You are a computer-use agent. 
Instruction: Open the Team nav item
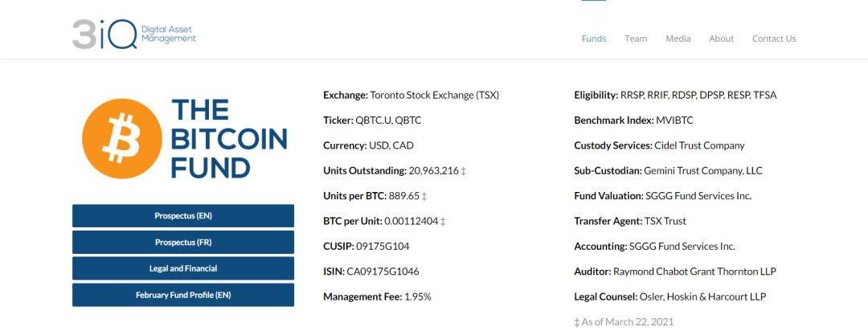click(x=636, y=39)
